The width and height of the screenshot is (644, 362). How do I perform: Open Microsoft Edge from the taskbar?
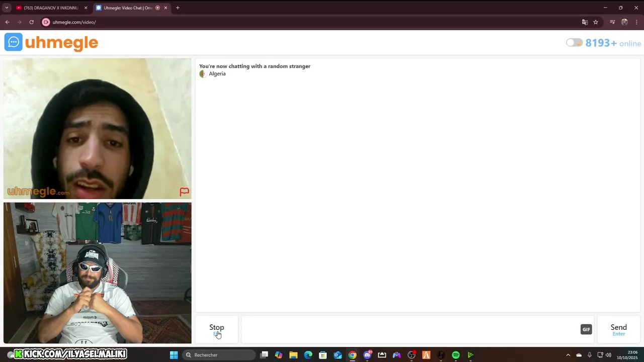coord(308,355)
